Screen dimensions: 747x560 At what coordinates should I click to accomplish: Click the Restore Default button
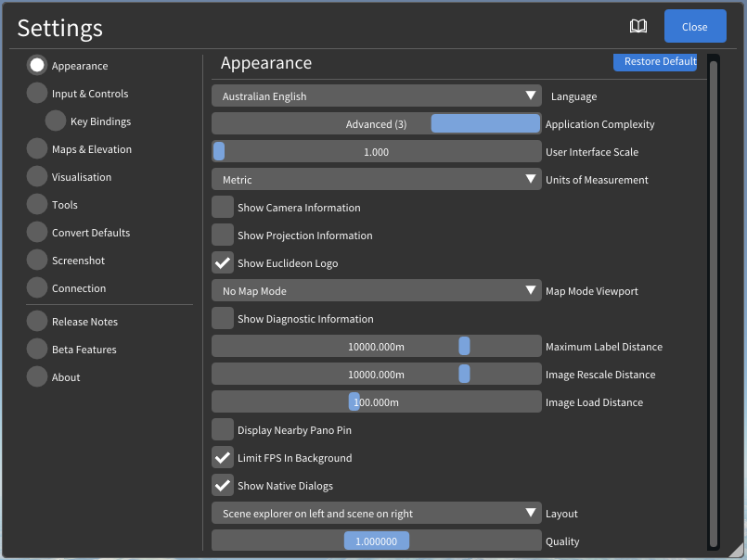654,62
